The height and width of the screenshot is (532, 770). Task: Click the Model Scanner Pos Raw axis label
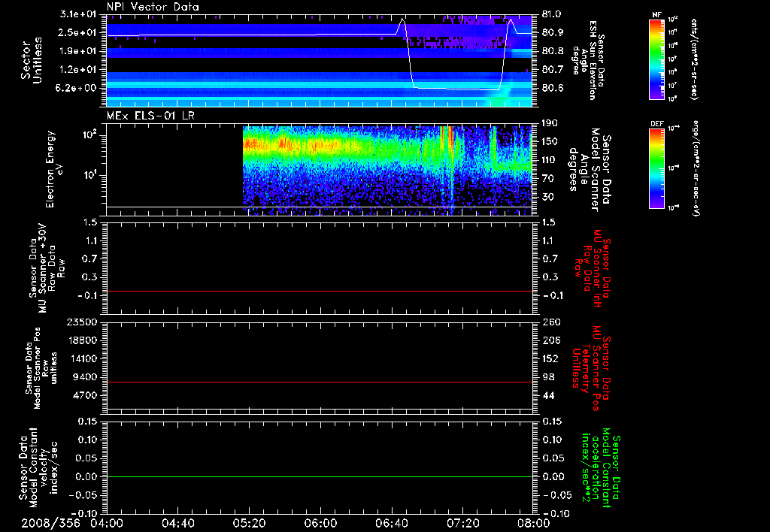click(x=41, y=367)
